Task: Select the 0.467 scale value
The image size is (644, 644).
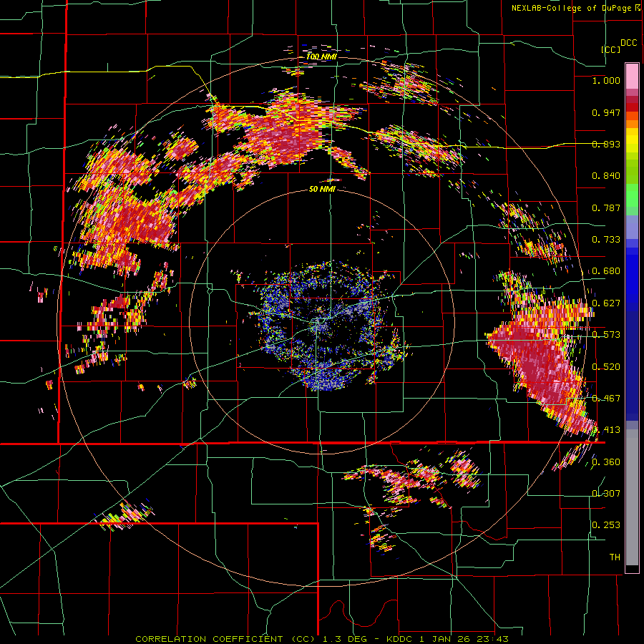Action: point(606,399)
